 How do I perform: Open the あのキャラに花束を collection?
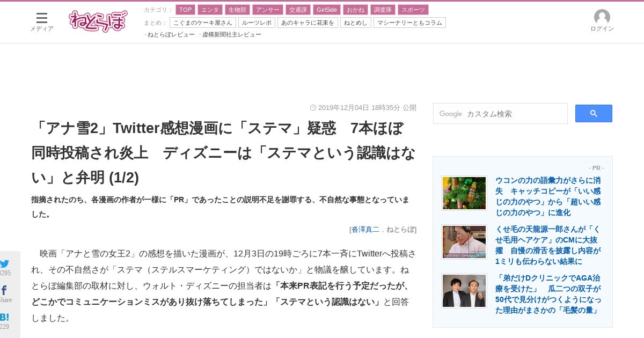pos(308,23)
